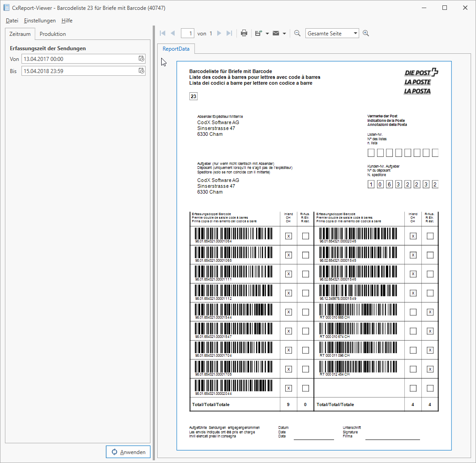Click barcode number 98.01.654321.00001547

214,337
